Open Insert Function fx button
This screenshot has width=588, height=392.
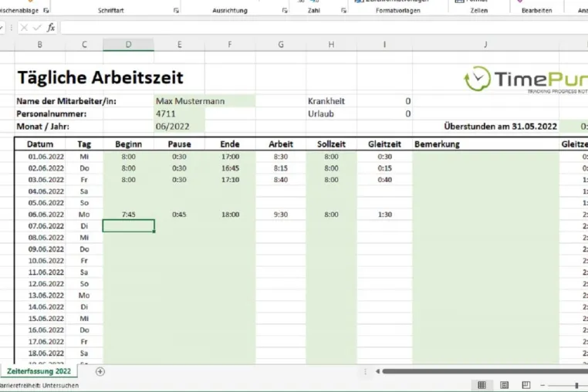tap(51, 27)
